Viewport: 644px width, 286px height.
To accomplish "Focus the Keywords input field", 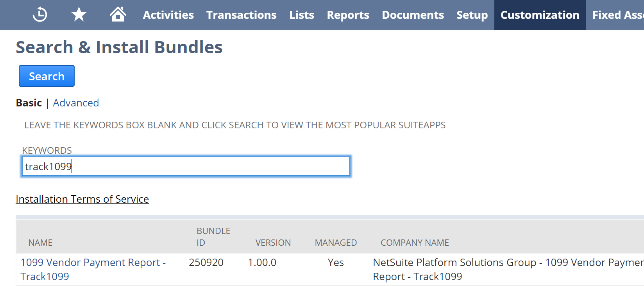I will 186,166.
